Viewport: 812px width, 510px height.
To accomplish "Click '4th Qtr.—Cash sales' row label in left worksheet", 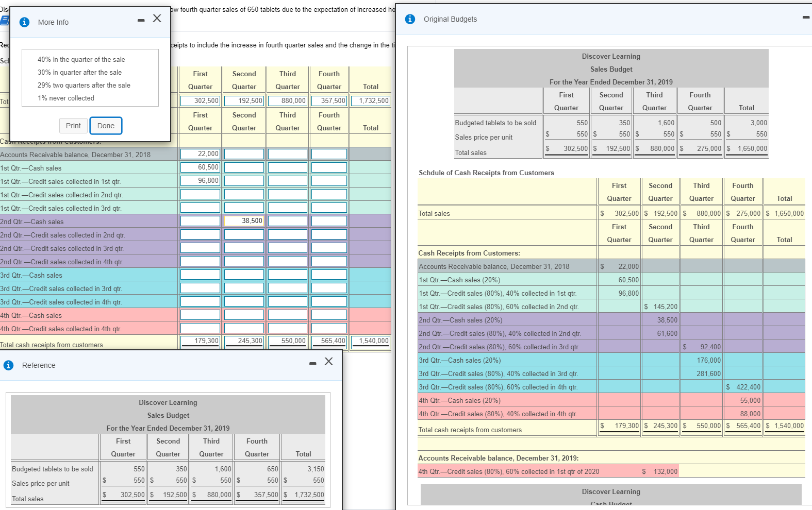I will 31,315.
